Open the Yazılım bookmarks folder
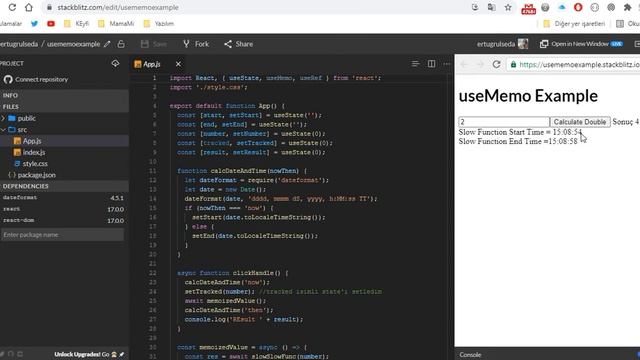 click(x=159, y=24)
